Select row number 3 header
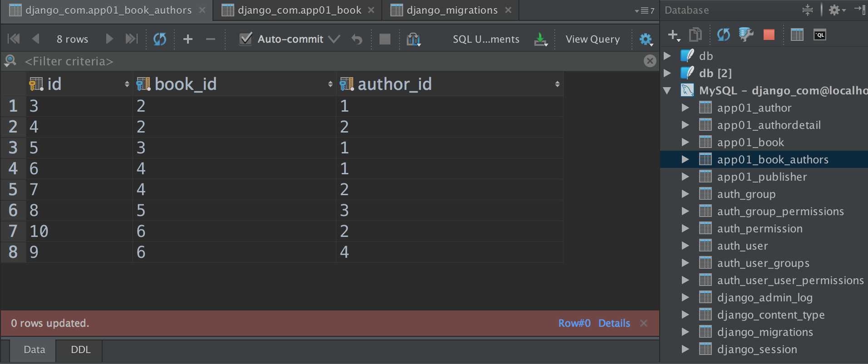The height and width of the screenshot is (364, 868). [x=13, y=148]
